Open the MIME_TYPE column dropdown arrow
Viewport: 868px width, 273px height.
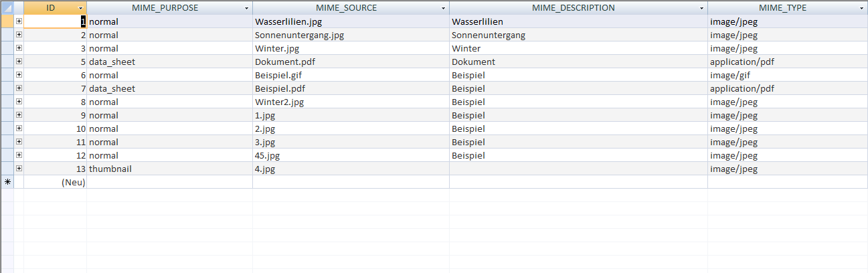pos(862,8)
